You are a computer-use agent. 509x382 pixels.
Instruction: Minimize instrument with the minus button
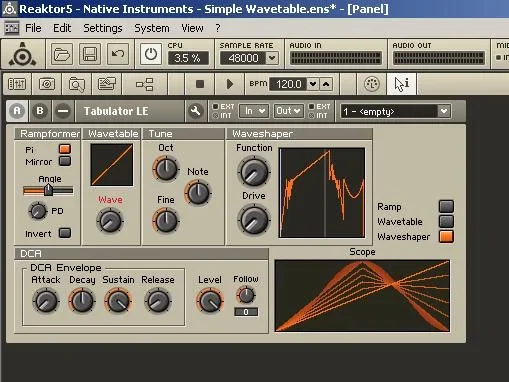63,111
